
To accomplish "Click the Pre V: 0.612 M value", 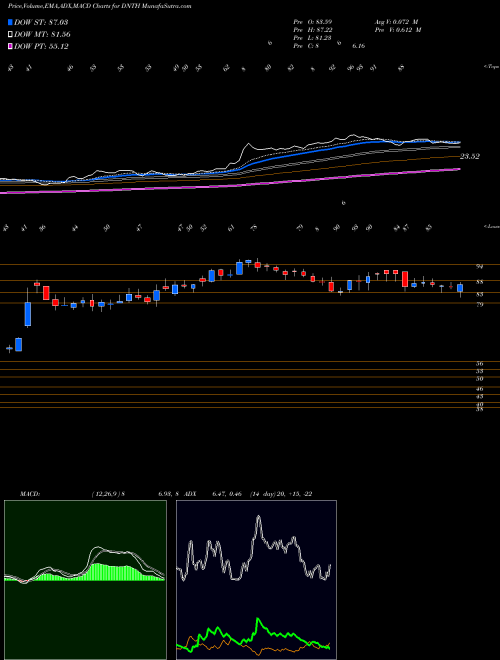I will click(x=397, y=30).
